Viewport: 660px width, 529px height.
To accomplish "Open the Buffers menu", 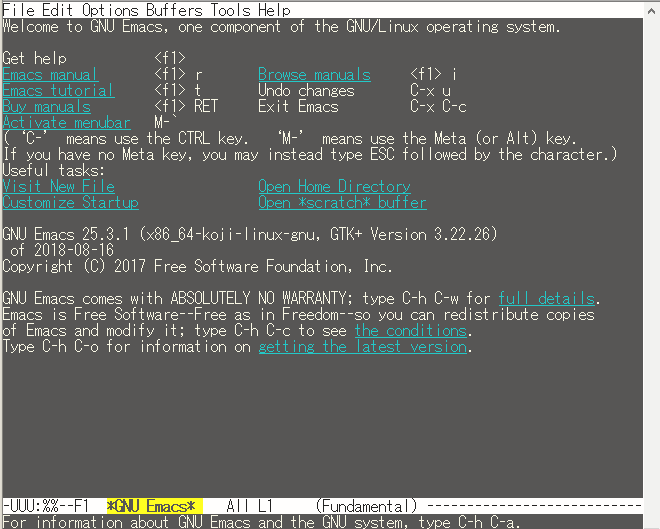I will pyautogui.click(x=174, y=10).
